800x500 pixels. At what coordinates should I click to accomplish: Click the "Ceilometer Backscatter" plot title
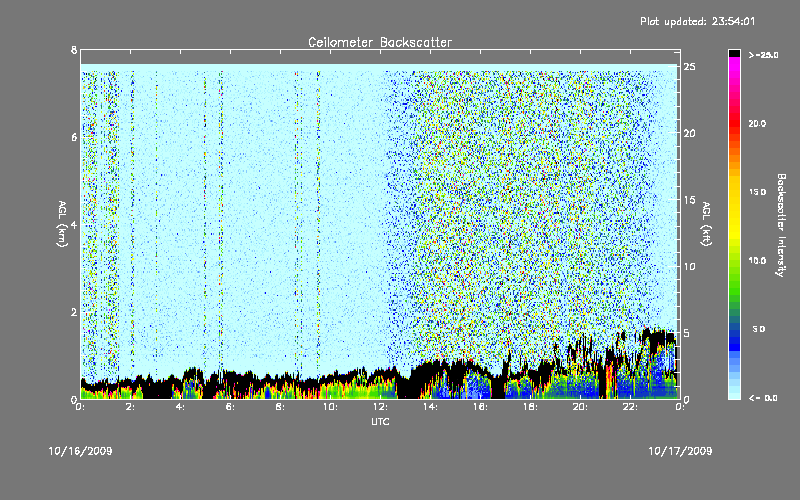[x=380, y=42]
